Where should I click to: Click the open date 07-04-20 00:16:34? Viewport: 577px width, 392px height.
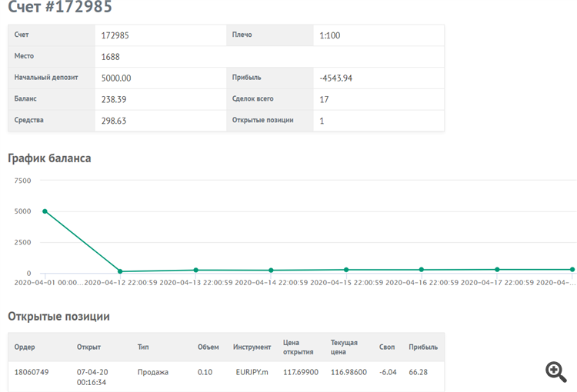[x=92, y=377]
